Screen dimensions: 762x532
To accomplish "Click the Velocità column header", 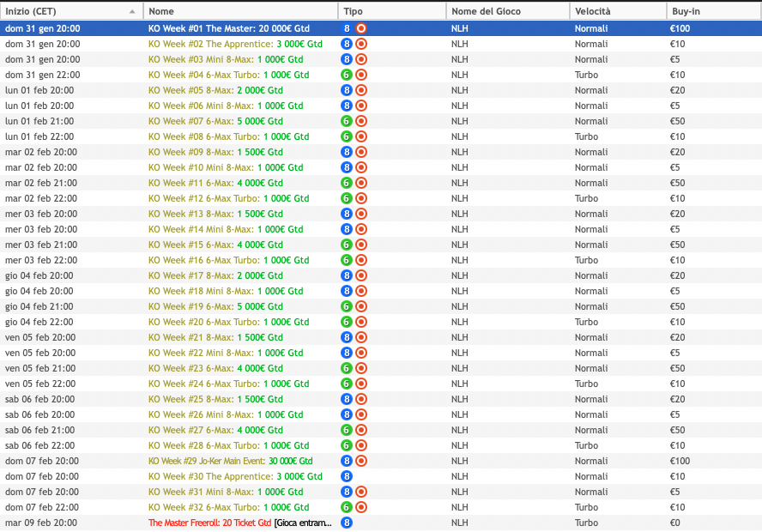I will (618, 11).
